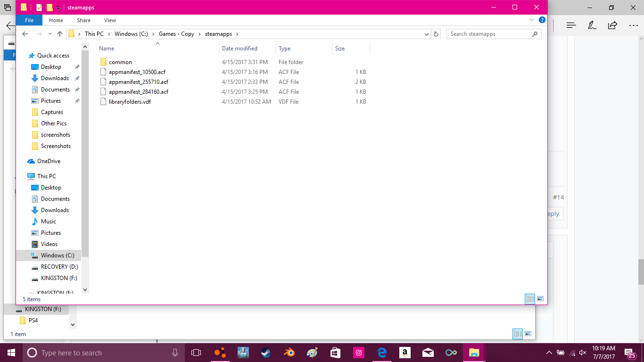The width and height of the screenshot is (644, 362).
Task: Open Steam from the taskbar
Action: coord(266,353)
